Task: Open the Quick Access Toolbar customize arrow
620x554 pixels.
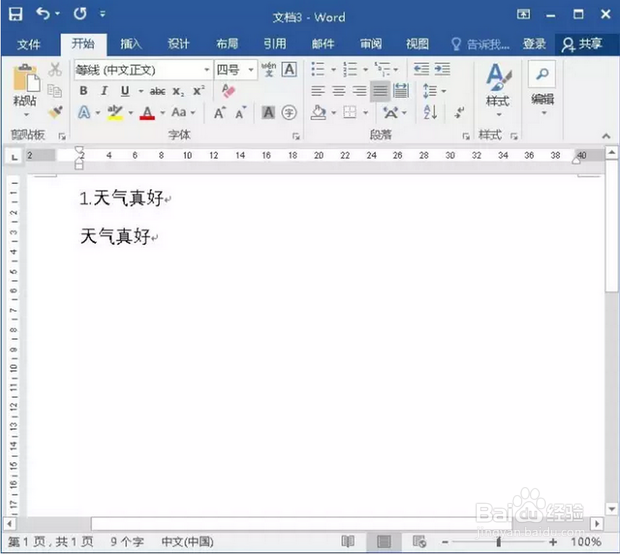Action: (102, 14)
